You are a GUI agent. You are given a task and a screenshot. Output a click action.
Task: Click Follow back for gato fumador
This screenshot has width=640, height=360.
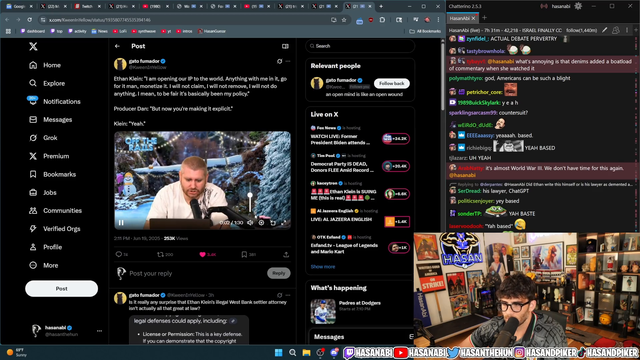391,83
